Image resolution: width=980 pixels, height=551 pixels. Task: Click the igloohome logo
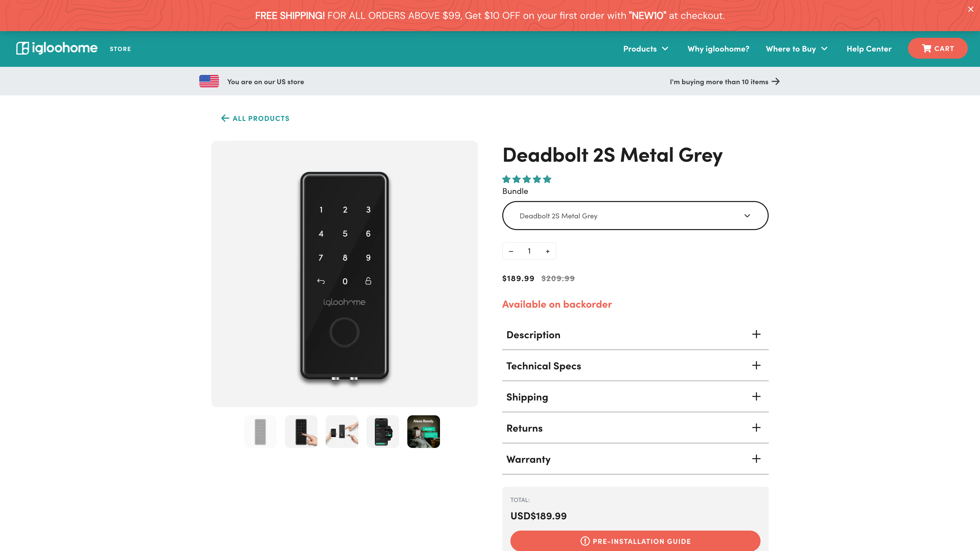click(x=56, y=48)
